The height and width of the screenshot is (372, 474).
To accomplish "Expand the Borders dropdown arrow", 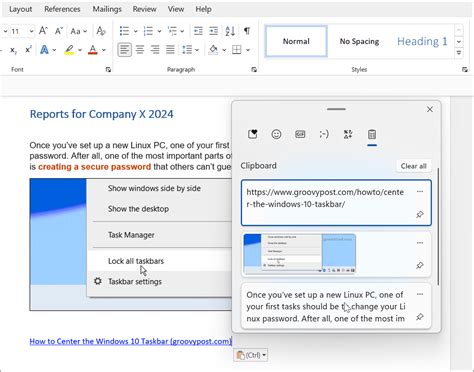I will pyautogui.click(x=248, y=50).
